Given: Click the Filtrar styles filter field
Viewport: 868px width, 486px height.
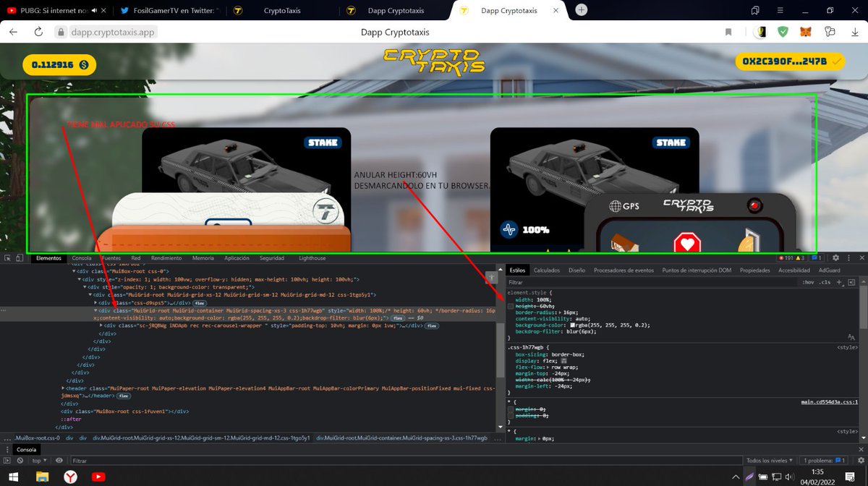Looking at the screenshot, I should pos(651,282).
